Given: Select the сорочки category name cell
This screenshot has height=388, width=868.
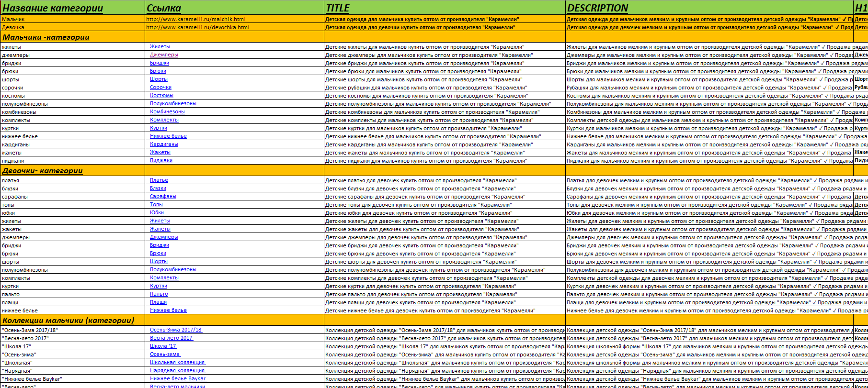Looking at the screenshot, I should click(72, 88).
